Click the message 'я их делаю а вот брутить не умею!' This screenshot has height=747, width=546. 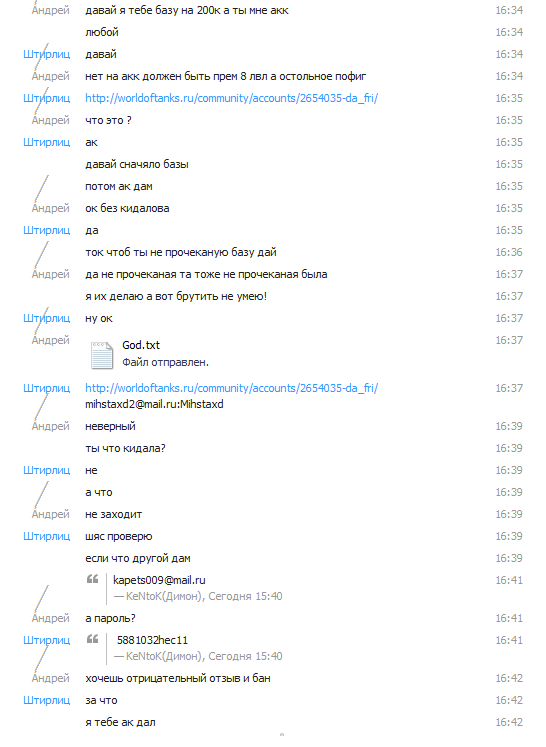click(176, 296)
